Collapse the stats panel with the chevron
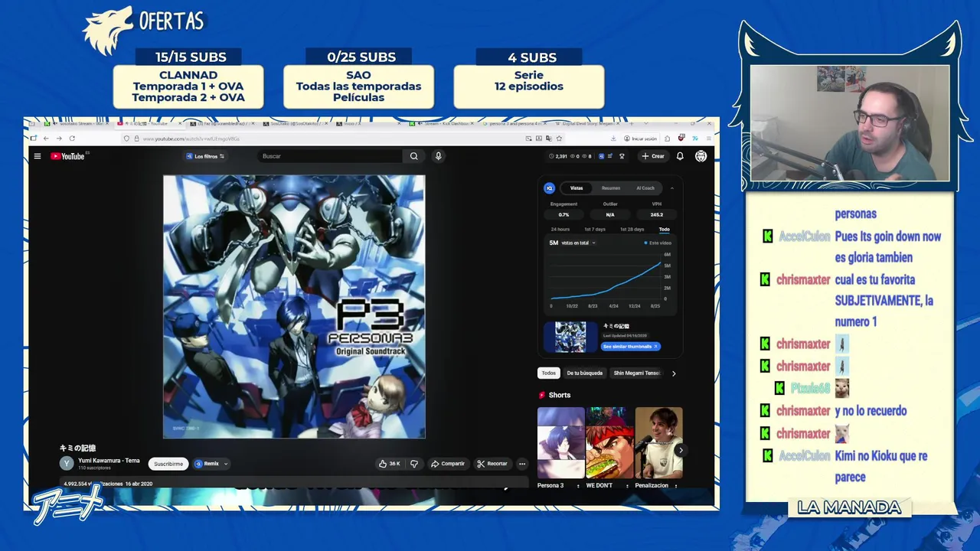 click(672, 188)
